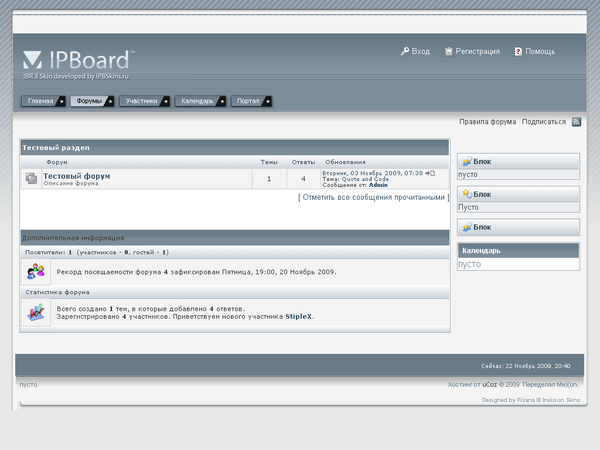Click the first Блок header icon
600x450 pixels.
click(467, 161)
